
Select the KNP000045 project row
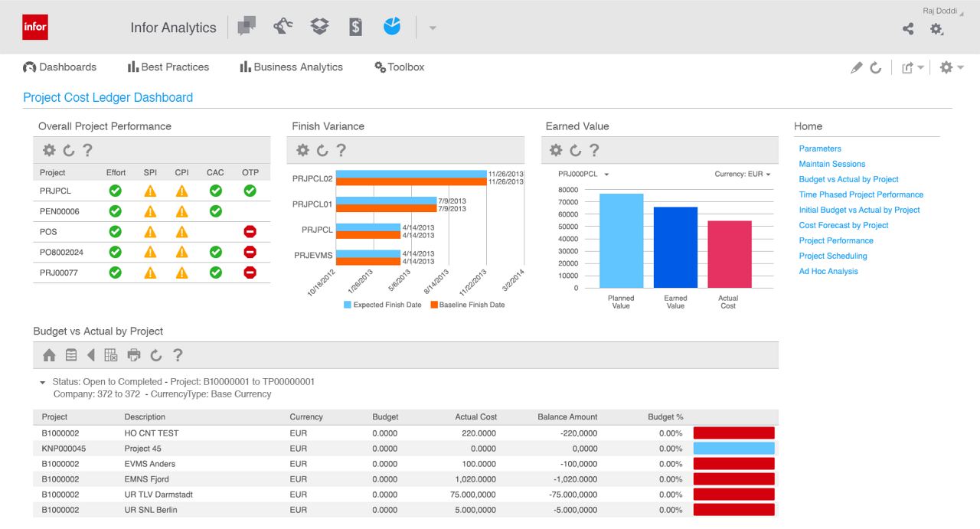406,449
